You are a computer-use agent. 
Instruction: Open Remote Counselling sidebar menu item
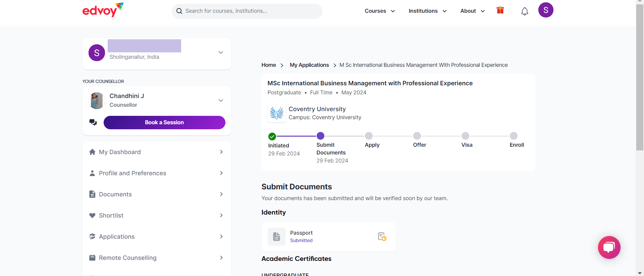(157, 258)
